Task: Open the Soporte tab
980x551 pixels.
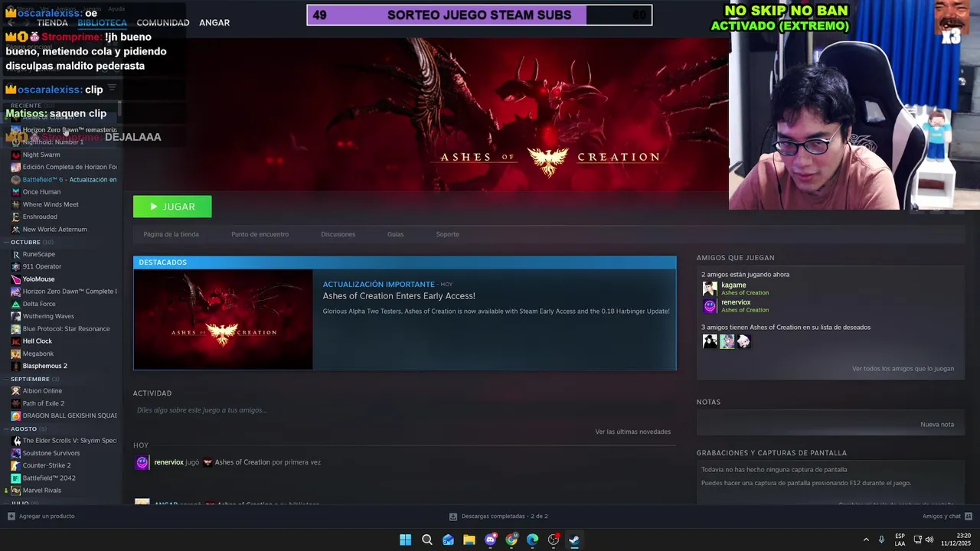Action: (x=447, y=234)
